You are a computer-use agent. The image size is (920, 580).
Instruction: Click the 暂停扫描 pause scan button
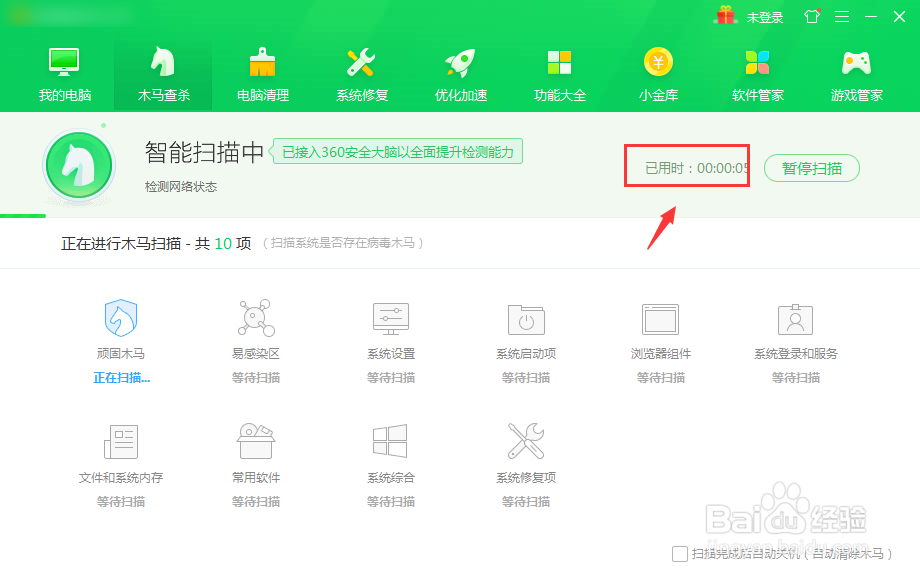811,168
